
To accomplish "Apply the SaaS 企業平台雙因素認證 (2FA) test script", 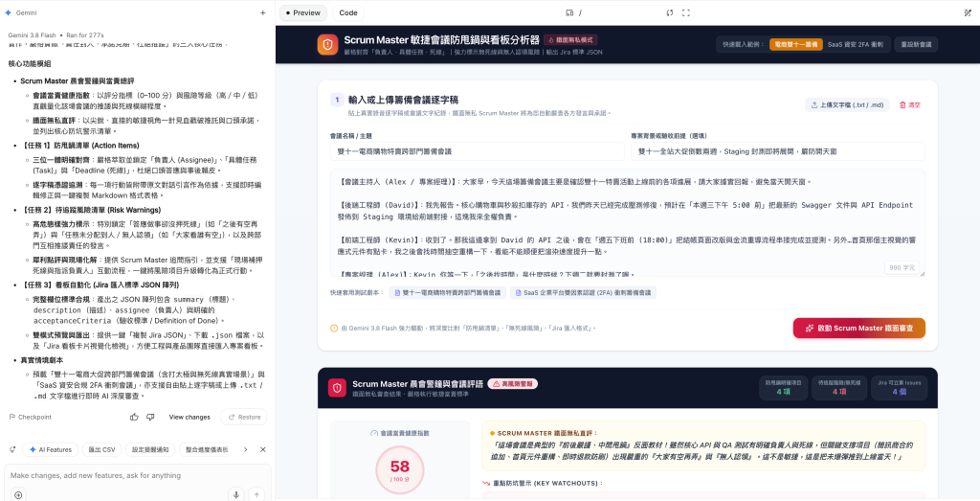I will click(583, 293).
